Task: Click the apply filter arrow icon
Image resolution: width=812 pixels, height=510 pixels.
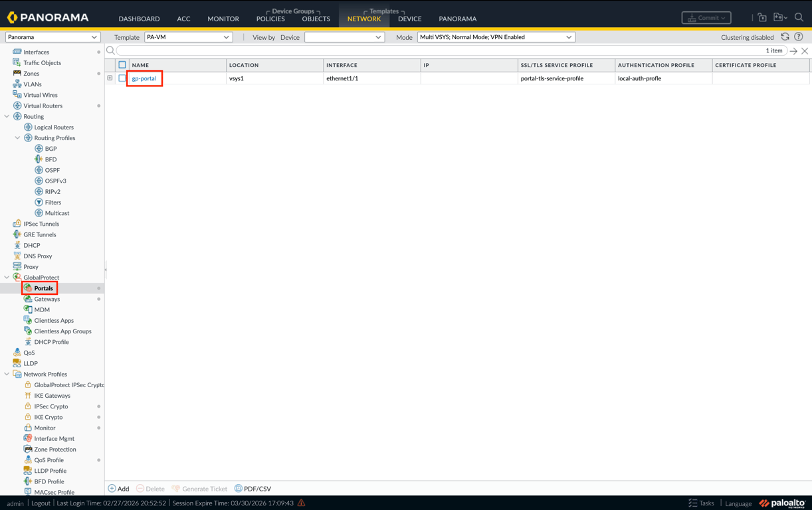Action: tap(794, 51)
